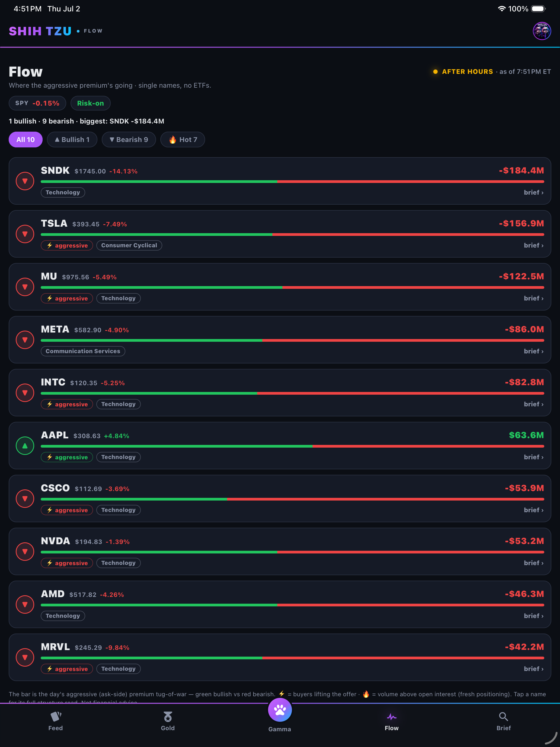Open the SNDK ticker name
The image size is (560, 747).
click(x=55, y=170)
